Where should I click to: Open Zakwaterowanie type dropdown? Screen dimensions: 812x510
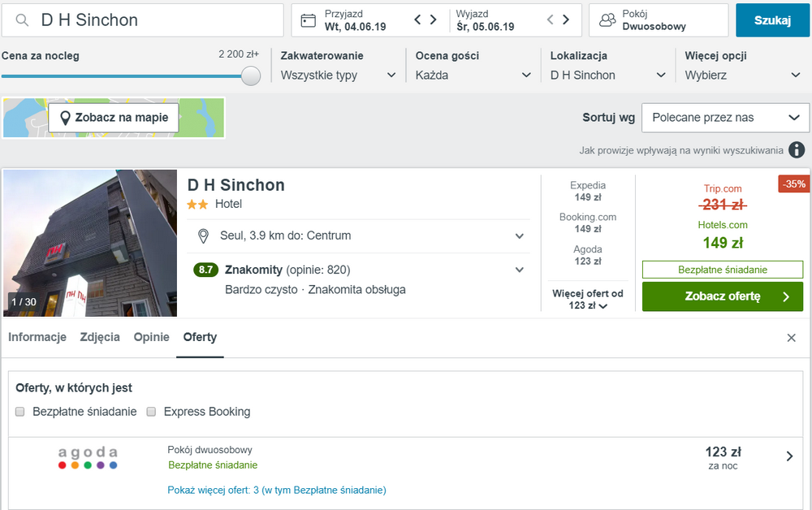pos(338,75)
